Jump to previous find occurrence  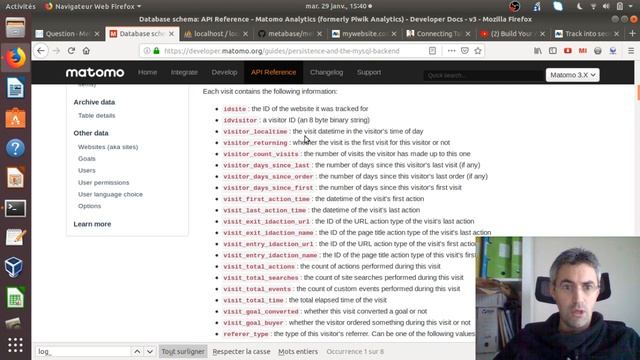pyautogui.click(x=137, y=351)
